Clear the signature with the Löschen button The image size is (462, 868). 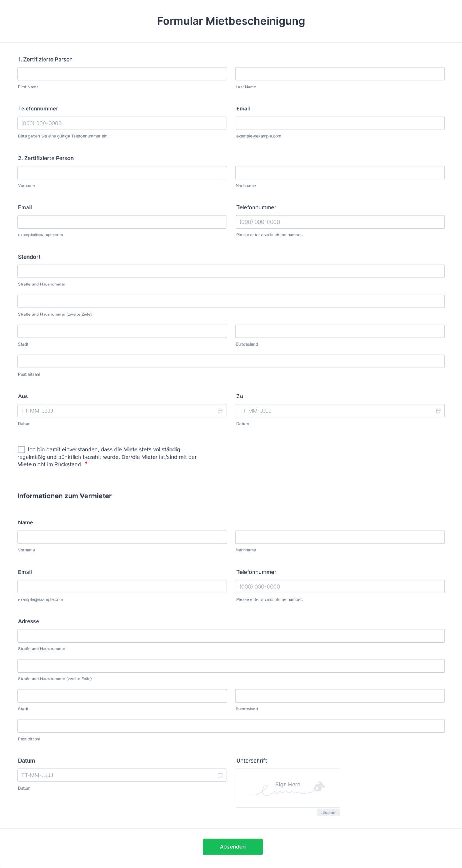pos(328,812)
